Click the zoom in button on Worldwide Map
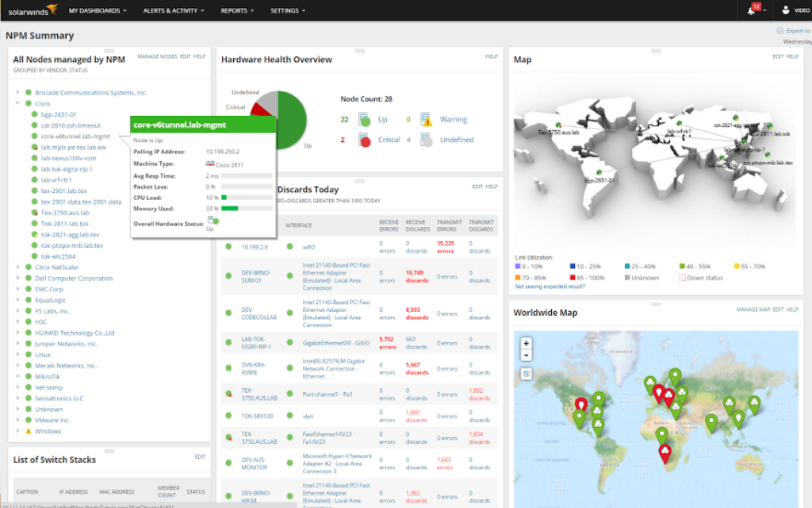Image resolution: width=812 pixels, height=508 pixels. pos(526,344)
